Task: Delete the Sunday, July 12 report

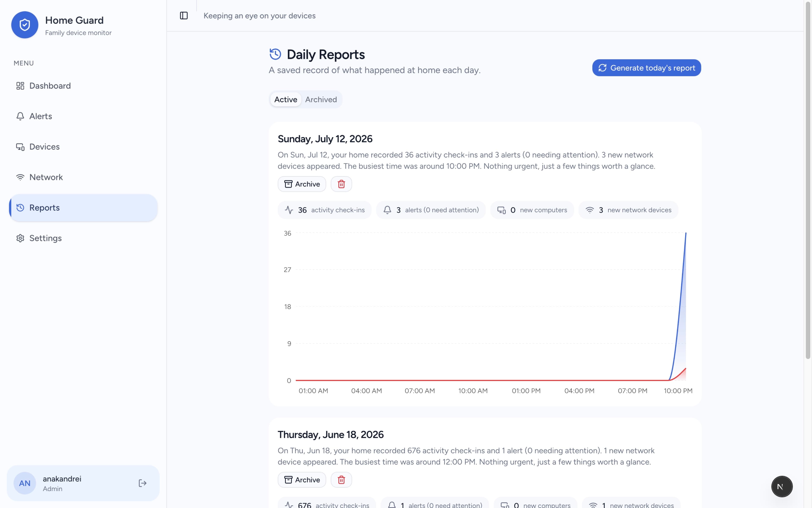Action: (x=341, y=184)
